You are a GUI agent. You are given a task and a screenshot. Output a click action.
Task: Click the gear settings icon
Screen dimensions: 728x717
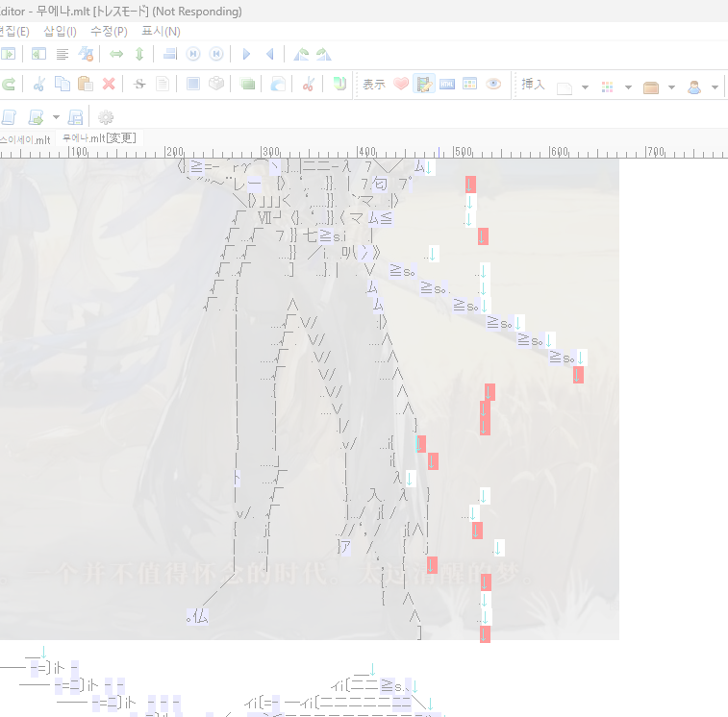(106, 116)
